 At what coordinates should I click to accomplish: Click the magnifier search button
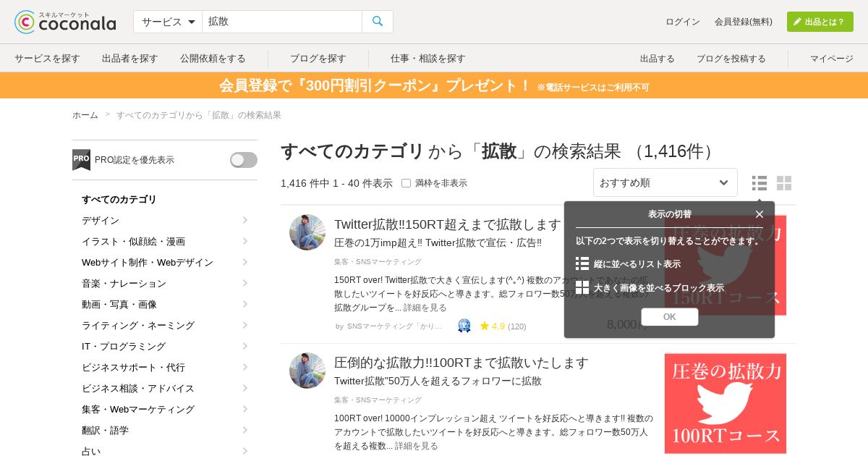tap(378, 22)
